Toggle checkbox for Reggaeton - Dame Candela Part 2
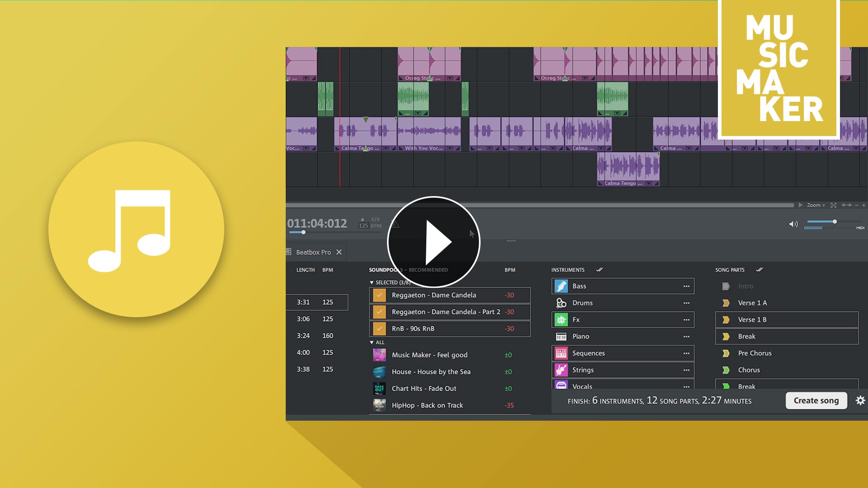Viewport: 868px width, 488px height. [379, 312]
